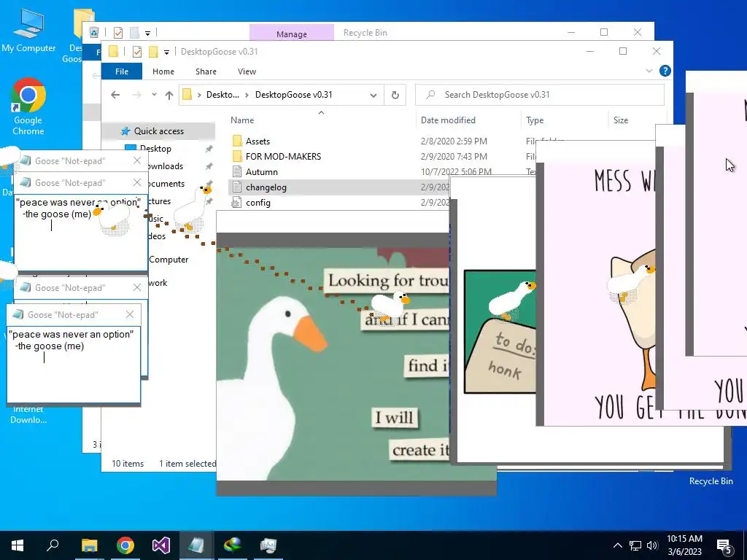The image size is (747, 560).
Task: Switch to the Home ribbon tab
Action: coord(163,71)
